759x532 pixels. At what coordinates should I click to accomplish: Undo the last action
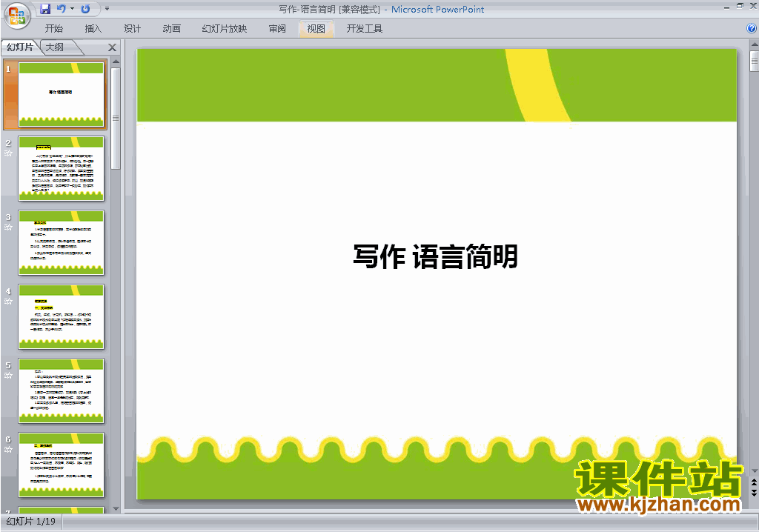[x=61, y=9]
